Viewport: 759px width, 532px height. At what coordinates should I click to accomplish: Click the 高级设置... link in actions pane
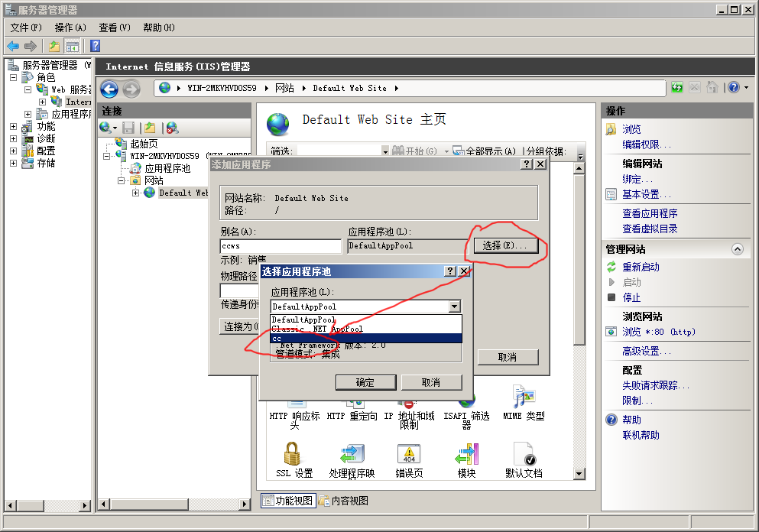tap(646, 351)
